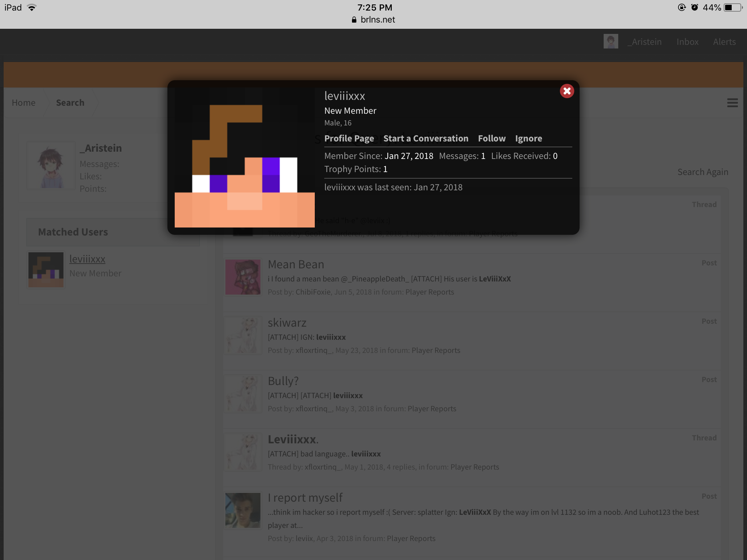Click the large leviiixxx avatar in popup
This screenshot has height=560, width=747.
(x=244, y=157)
